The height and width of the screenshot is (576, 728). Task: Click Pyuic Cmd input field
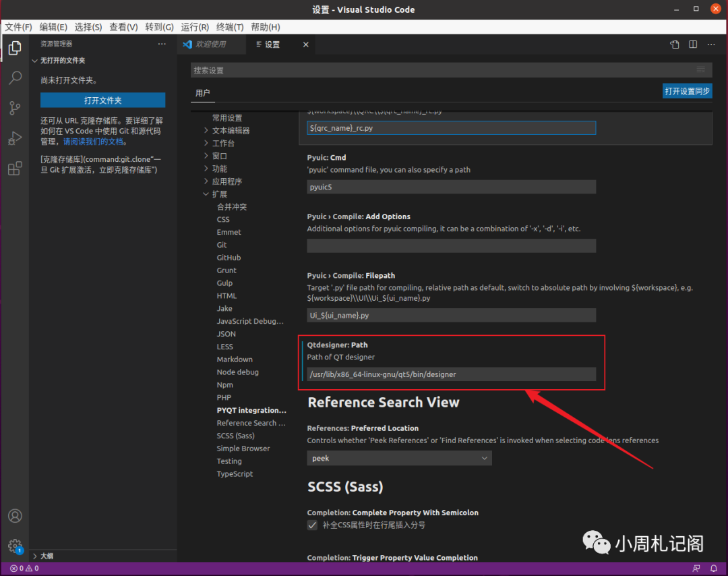[x=451, y=187]
